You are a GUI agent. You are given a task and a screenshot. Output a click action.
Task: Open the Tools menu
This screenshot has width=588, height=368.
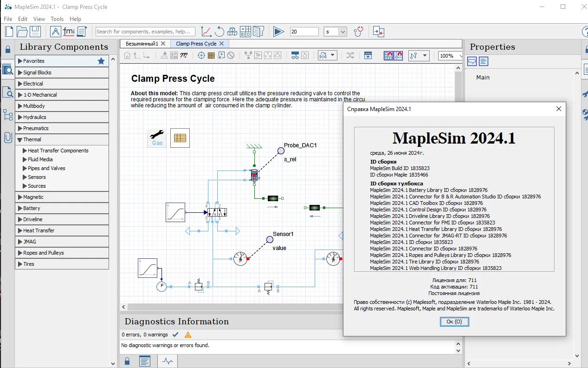pos(57,19)
